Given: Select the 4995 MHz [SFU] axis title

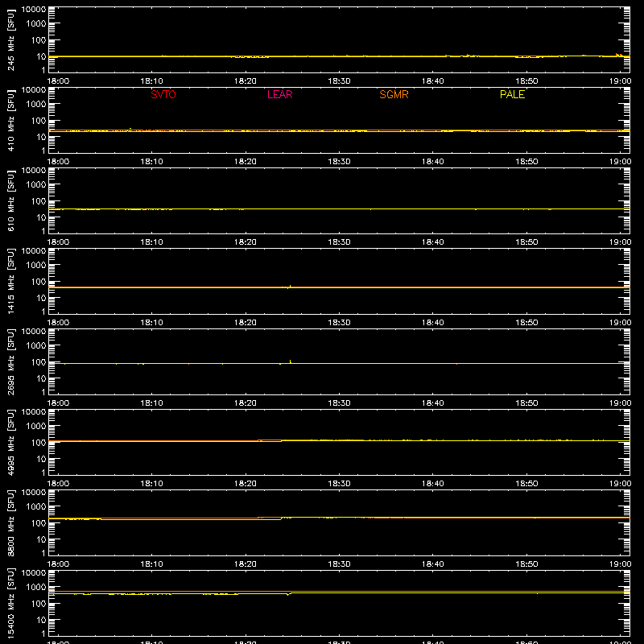Looking at the screenshot, I should pyautogui.click(x=11, y=442).
